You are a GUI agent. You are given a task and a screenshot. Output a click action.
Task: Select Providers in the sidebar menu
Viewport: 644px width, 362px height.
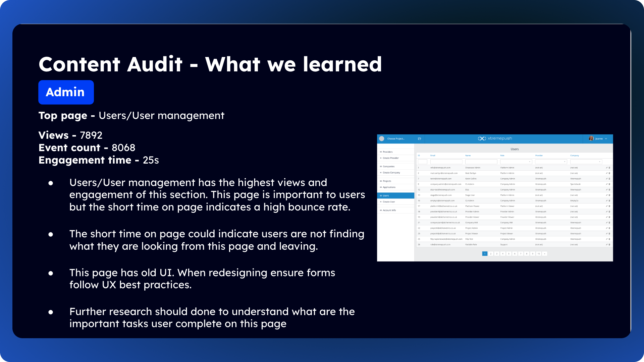coord(387,152)
